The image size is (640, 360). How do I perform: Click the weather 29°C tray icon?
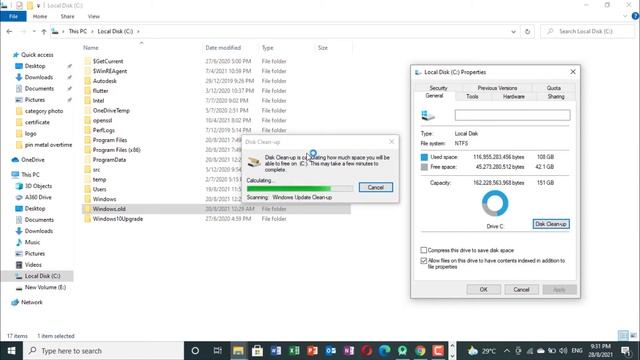pyautogui.click(x=482, y=351)
